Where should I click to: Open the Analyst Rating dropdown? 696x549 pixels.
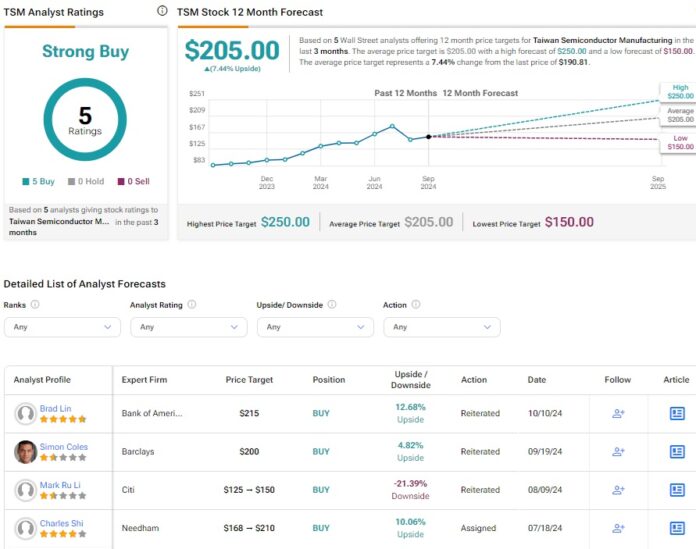[x=188, y=327]
